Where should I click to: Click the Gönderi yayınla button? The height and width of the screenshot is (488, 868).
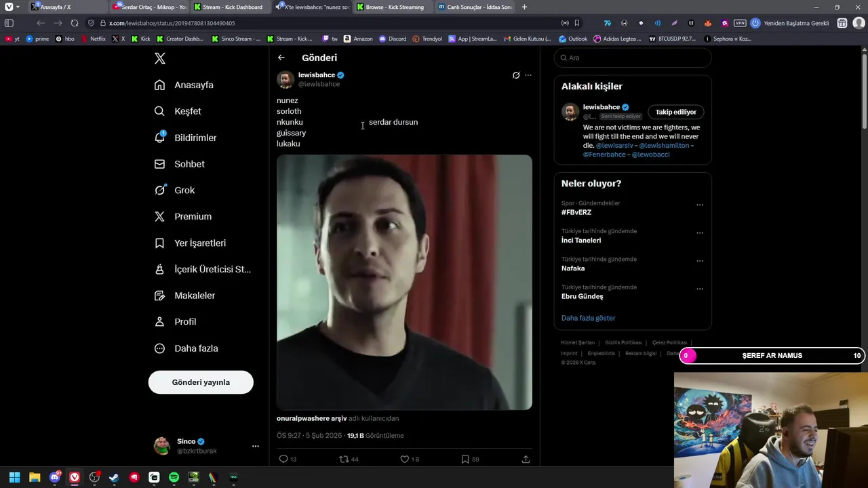(x=201, y=382)
